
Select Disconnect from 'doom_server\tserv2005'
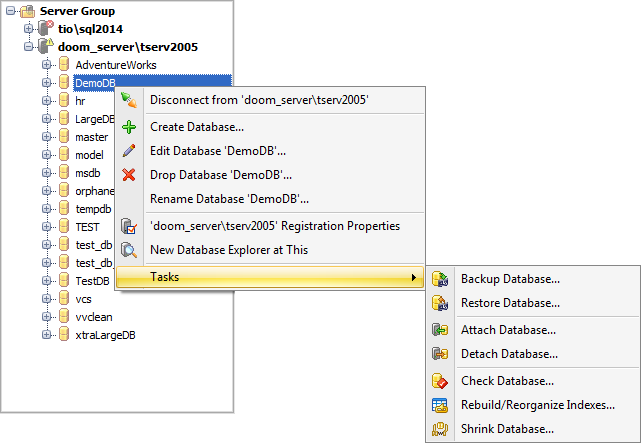tap(259, 99)
